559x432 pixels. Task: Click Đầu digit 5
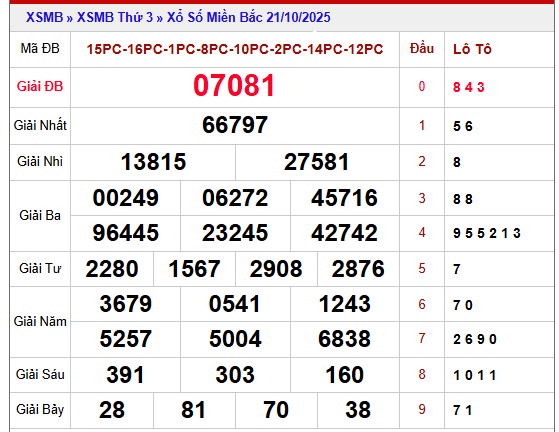422,268
